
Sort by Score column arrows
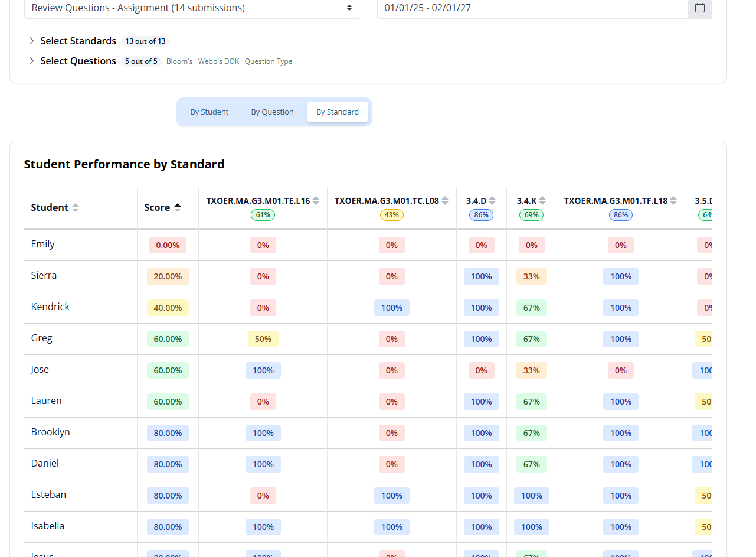point(178,208)
